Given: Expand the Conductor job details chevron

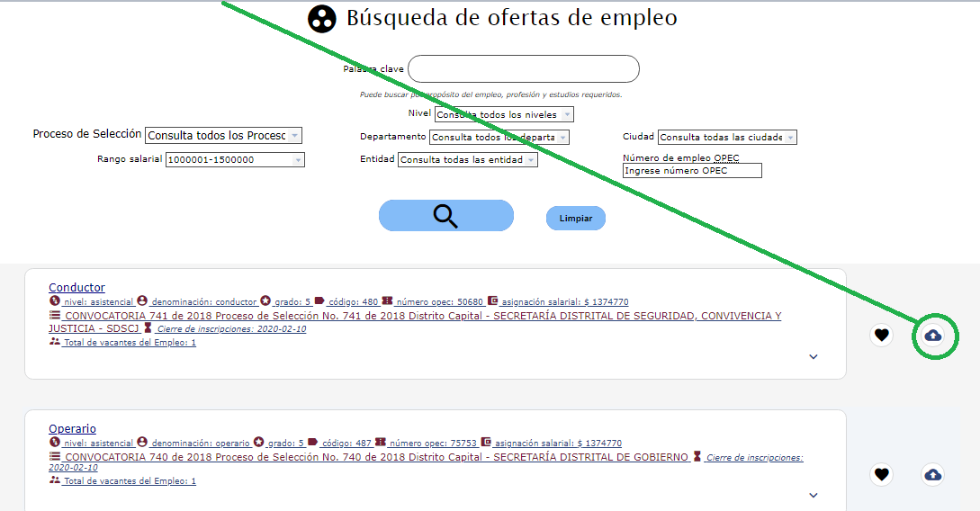Looking at the screenshot, I should point(814,357).
